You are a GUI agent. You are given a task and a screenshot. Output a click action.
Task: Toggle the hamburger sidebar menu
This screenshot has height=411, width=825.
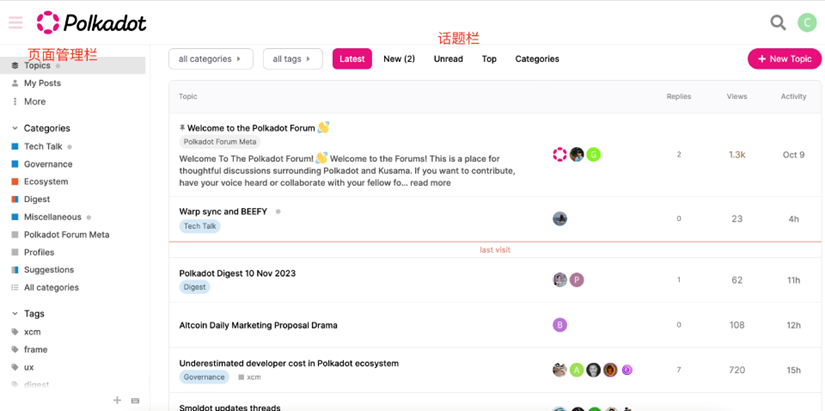tap(15, 22)
